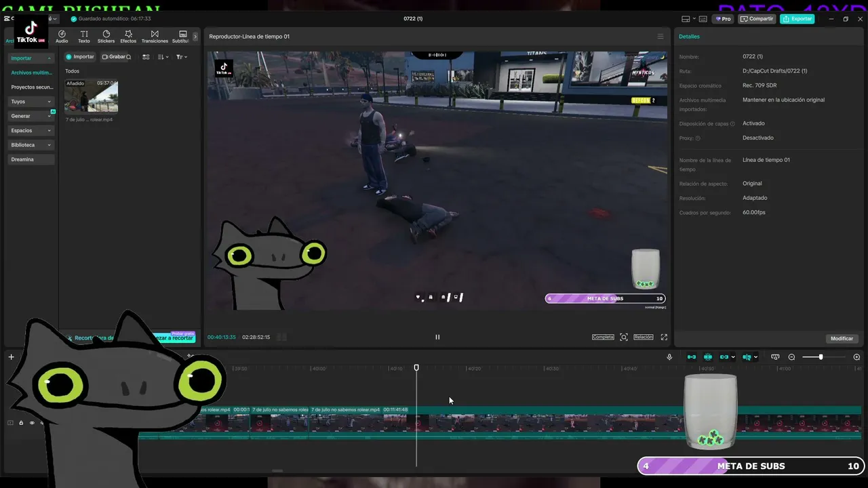868x488 pixels.
Task: Expand the Tuyos sidebar section
Action: [31, 102]
